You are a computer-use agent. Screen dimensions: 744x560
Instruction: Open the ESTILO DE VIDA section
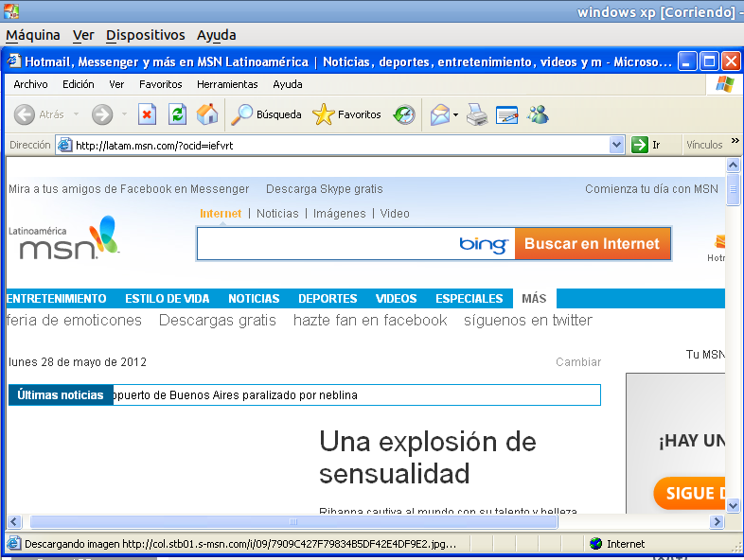coord(167,298)
